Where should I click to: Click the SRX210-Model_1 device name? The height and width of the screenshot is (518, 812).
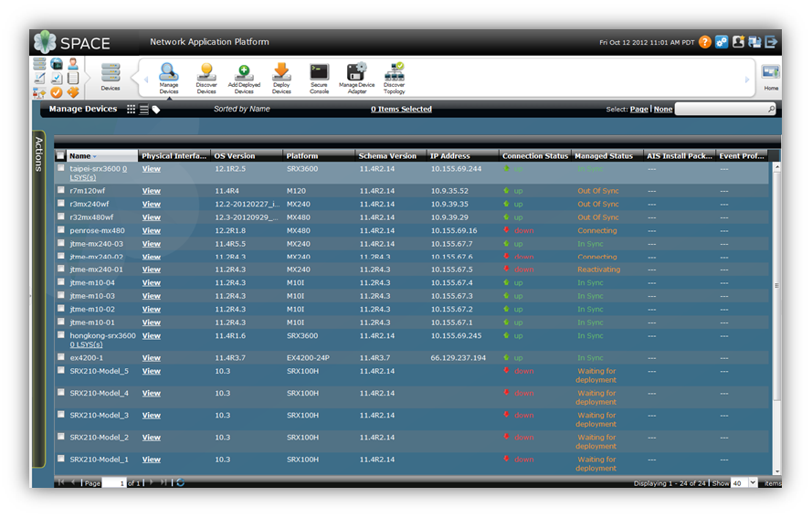point(99,460)
